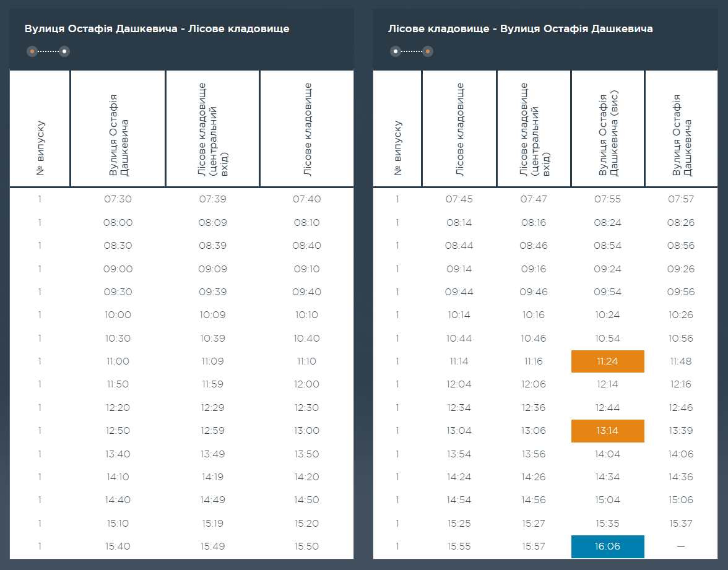Select the orange 13:14 highlighted time cell
The height and width of the screenshot is (570, 728).
click(607, 431)
